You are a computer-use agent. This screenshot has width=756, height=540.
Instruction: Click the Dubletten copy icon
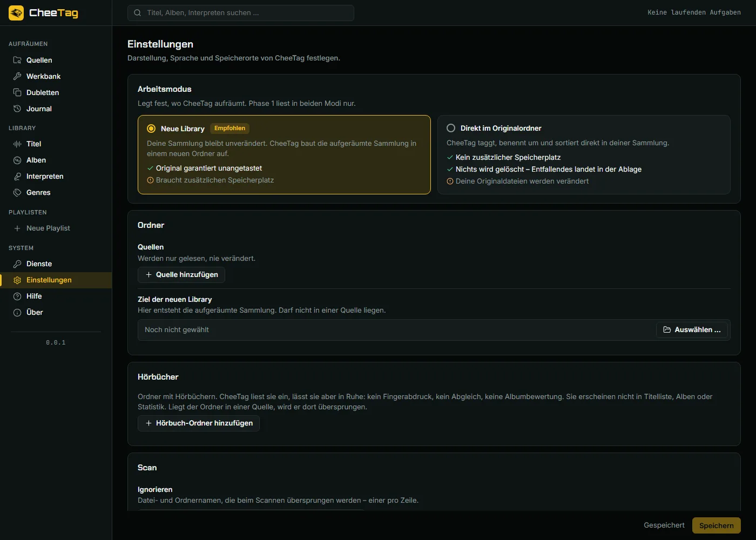pos(17,92)
